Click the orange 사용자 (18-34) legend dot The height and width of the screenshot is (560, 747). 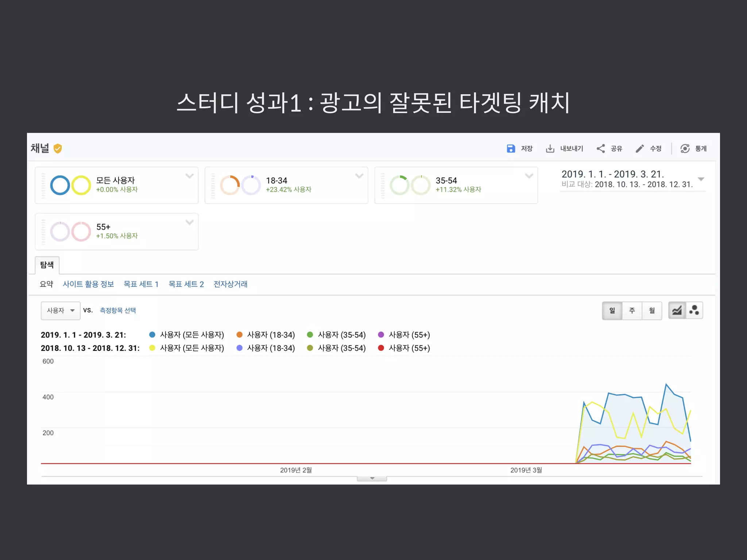(x=240, y=335)
